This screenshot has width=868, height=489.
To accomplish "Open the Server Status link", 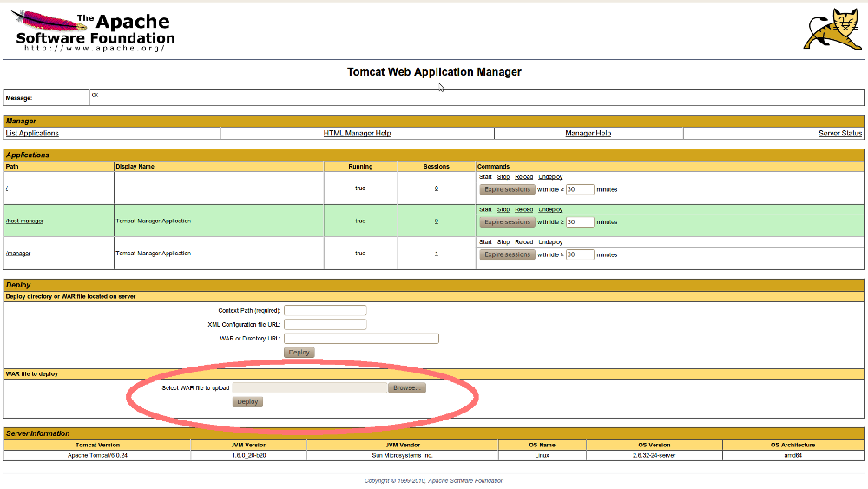I will [x=839, y=134].
